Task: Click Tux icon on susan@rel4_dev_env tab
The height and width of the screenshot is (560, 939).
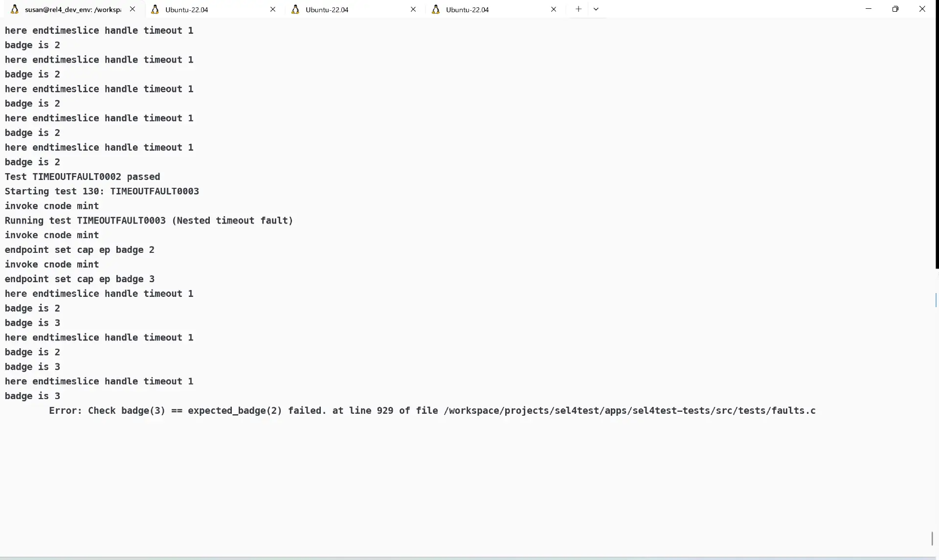Action: coord(15,9)
